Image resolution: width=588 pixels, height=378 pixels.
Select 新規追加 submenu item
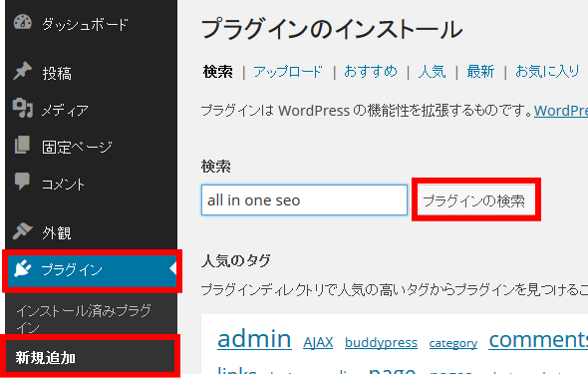[x=46, y=357]
